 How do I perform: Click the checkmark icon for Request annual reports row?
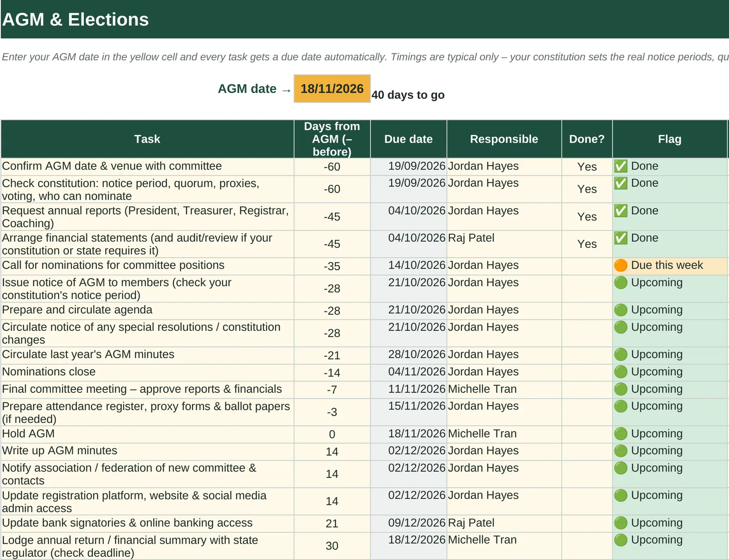click(x=621, y=211)
